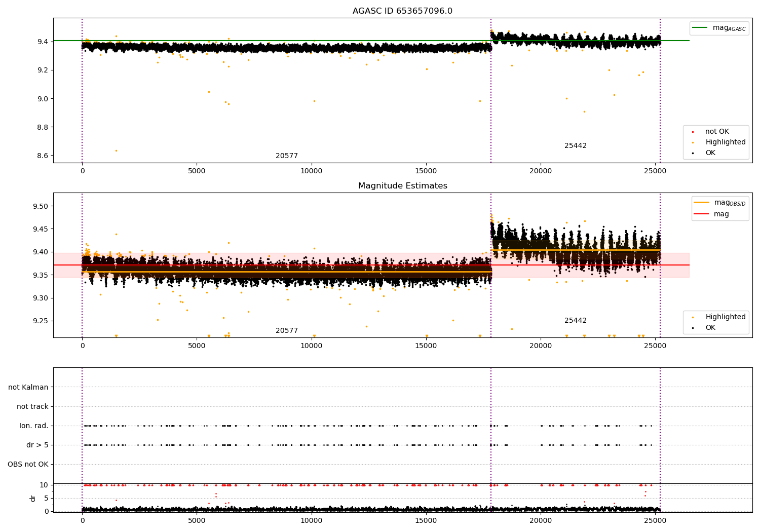Click the 9.45 y-tick in middle plot

click(x=41, y=229)
